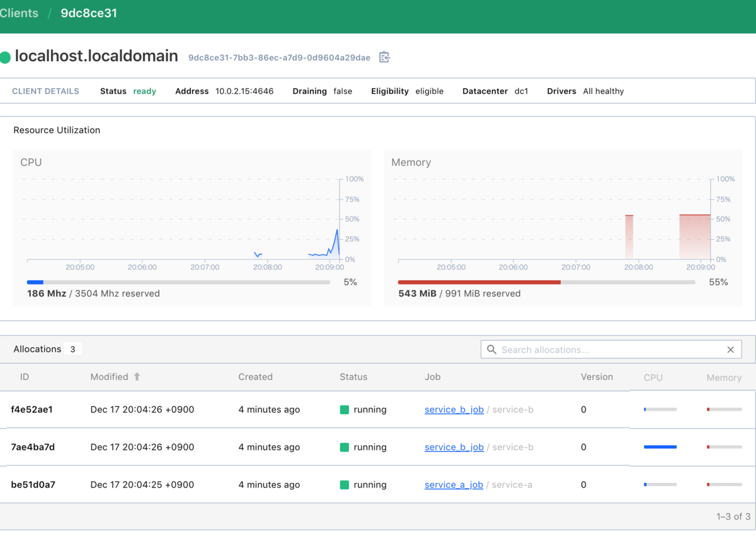Click the Resource Utilization heading
Viewport: 756px width, 536px height.
(57, 130)
